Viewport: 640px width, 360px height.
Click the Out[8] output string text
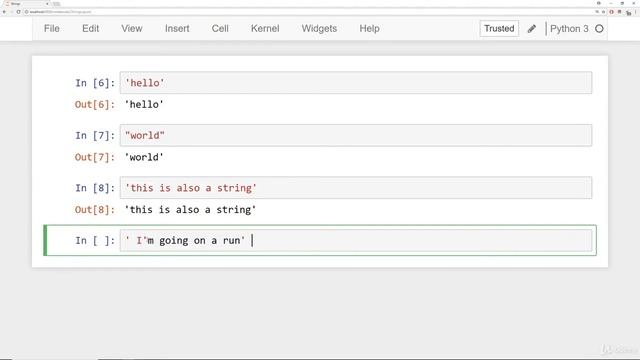coord(190,210)
